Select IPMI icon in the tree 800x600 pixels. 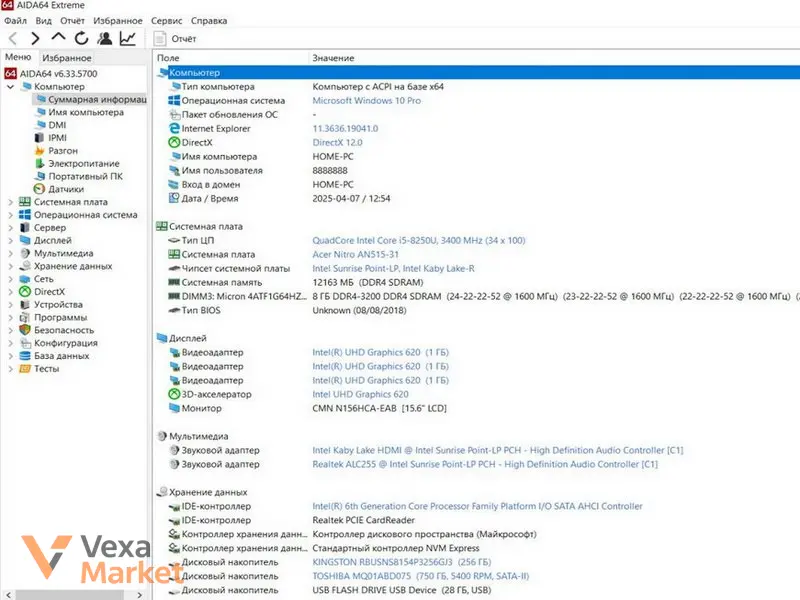pos(40,138)
